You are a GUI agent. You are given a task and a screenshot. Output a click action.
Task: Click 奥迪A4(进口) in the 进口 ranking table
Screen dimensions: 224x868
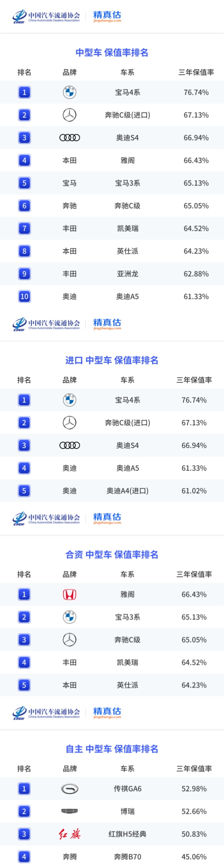click(x=127, y=491)
